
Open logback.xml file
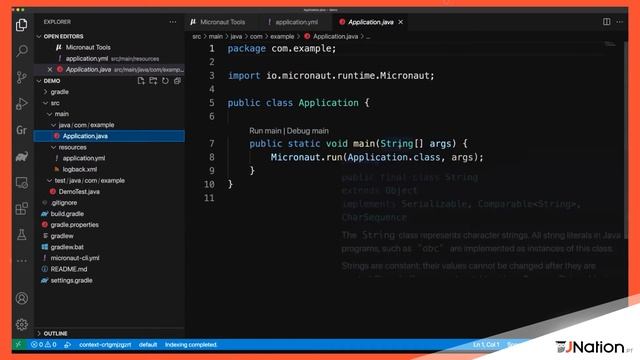pyautogui.click(x=80, y=169)
